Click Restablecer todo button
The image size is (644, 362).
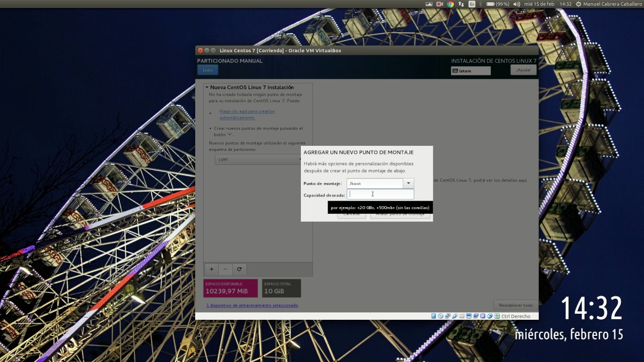(x=516, y=305)
